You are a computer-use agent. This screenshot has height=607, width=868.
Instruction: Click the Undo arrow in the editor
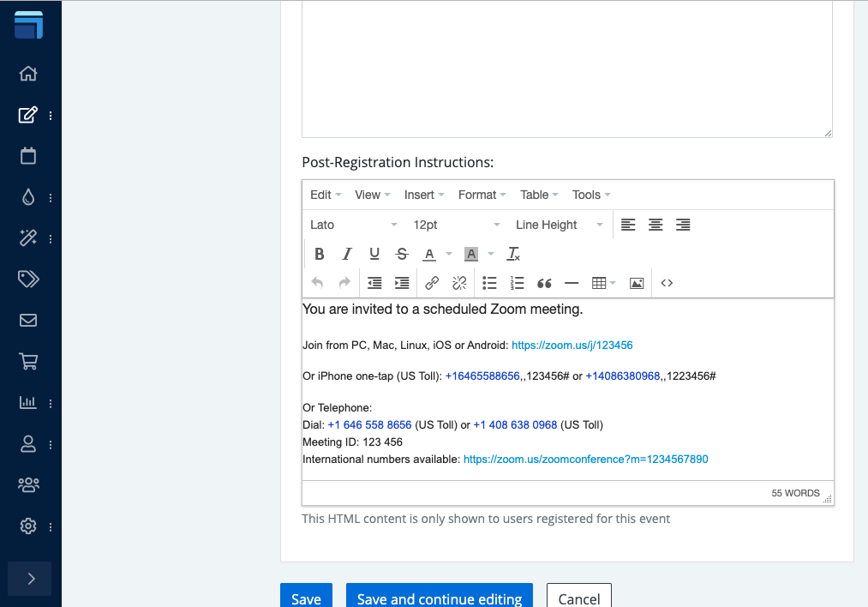click(x=317, y=282)
